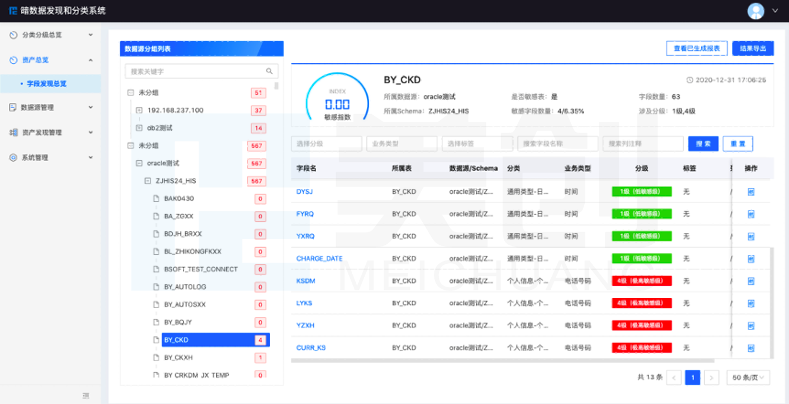Screen dimensions: 789x404
Task: Click the 查看已生成报表 button
Action: [x=696, y=48]
